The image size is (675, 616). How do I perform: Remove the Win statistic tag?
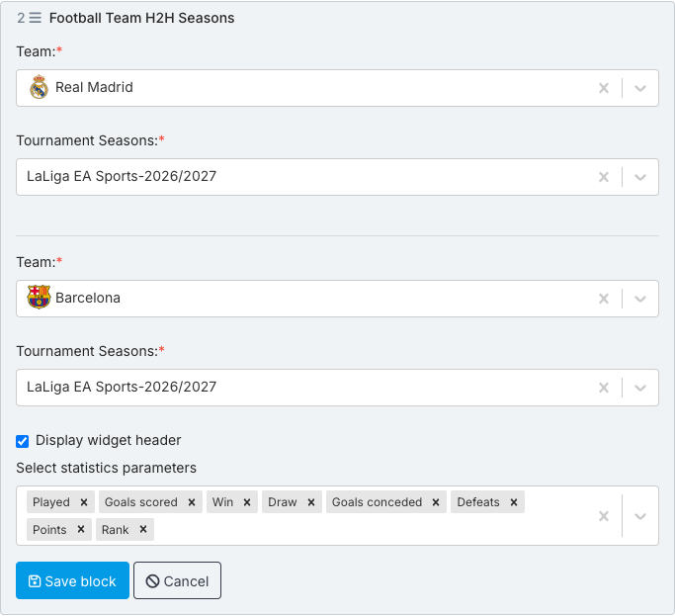click(x=247, y=502)
